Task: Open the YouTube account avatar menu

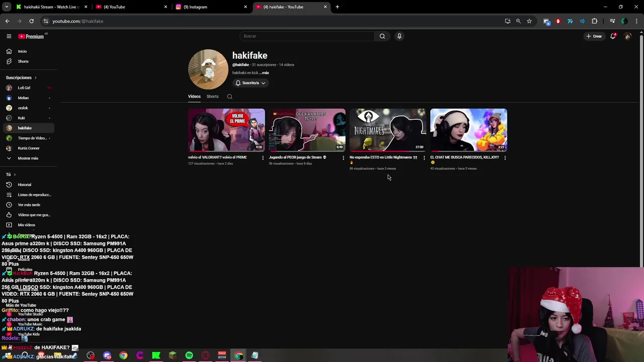Action: 627,36
